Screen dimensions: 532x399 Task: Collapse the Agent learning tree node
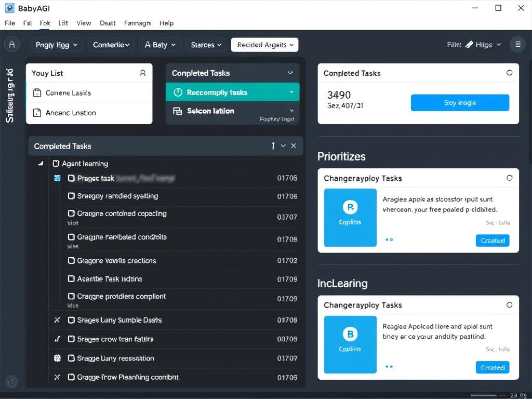(x=41, y=164)
